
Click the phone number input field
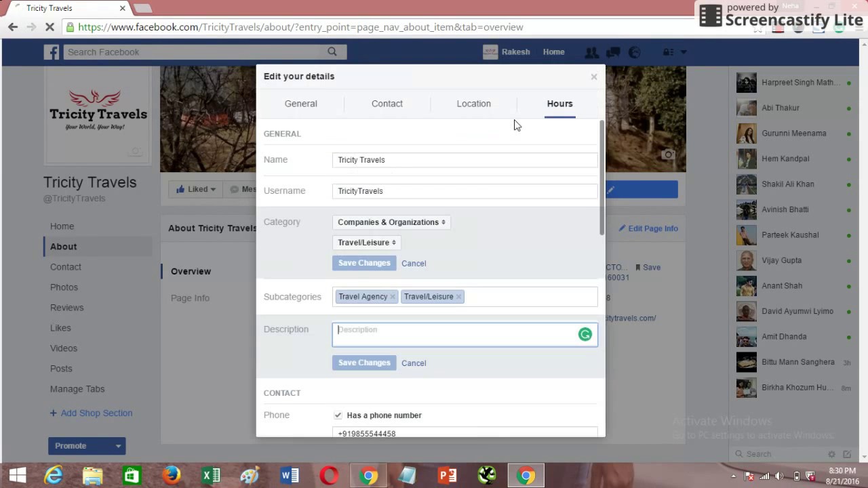pyautogui.click(x=465, y=432)
